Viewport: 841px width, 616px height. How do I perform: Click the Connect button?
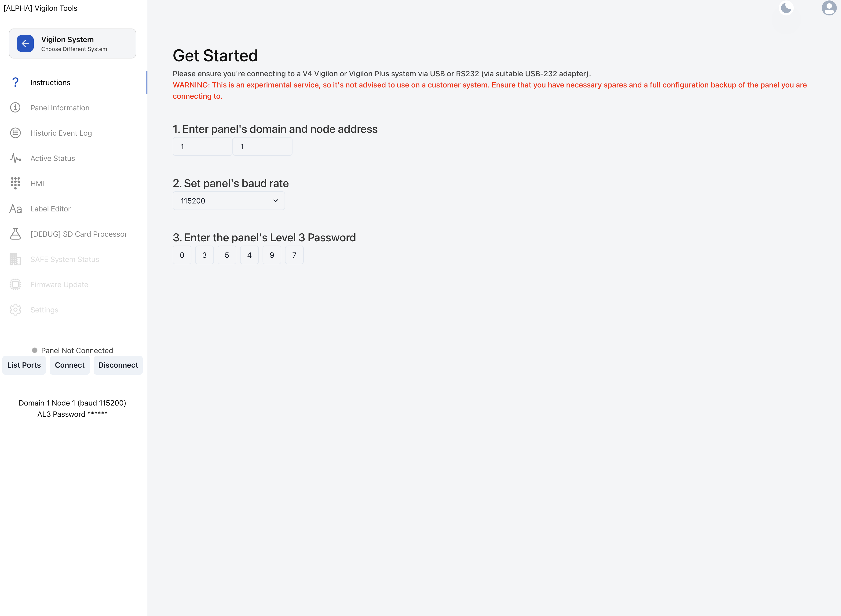pyautogui.click(x=70, y=365)
